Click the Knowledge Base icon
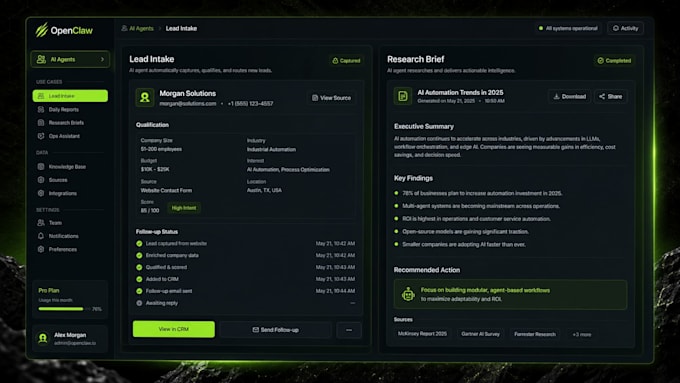 point(41,167)
